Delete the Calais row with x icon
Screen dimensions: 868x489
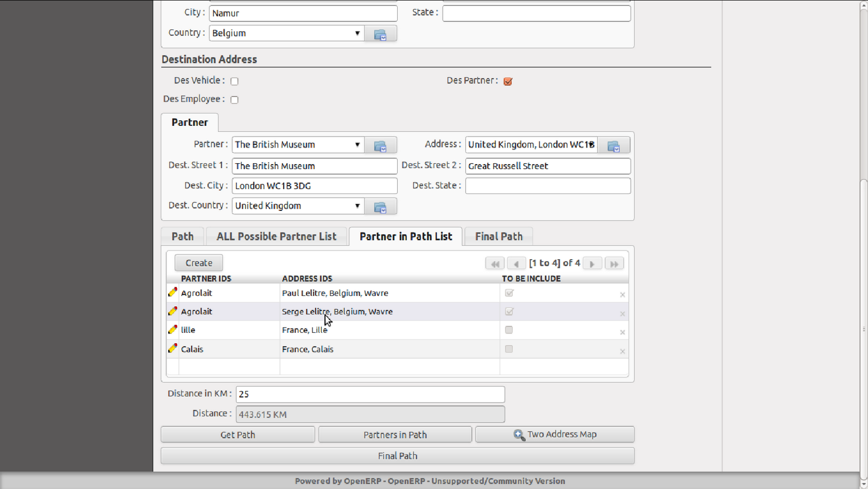[622, 351]
